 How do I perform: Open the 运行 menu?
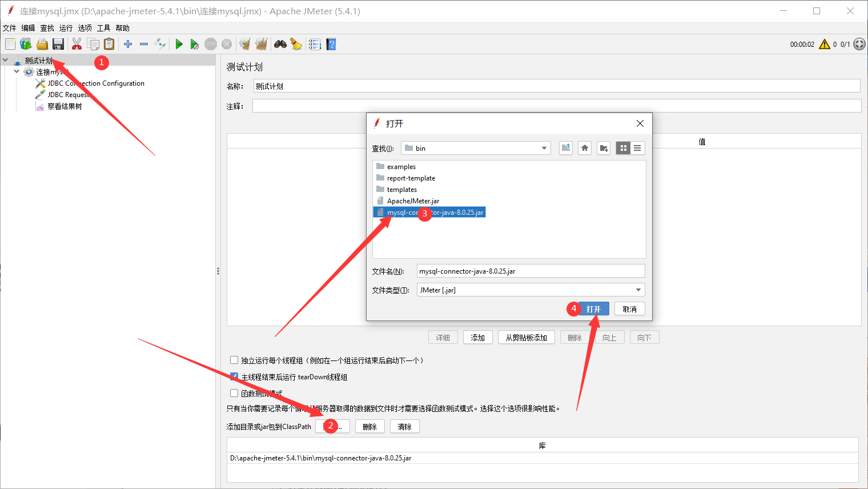tap(66, 28)
